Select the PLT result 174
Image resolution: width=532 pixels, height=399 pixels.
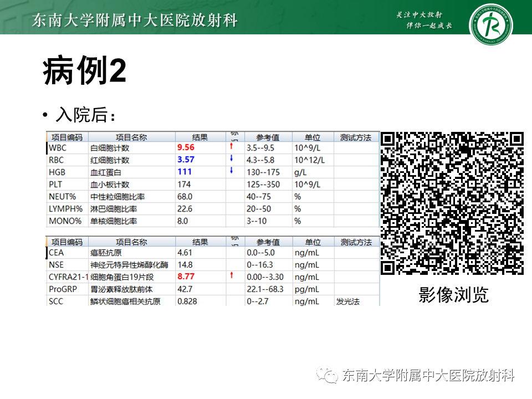(184, 184)
